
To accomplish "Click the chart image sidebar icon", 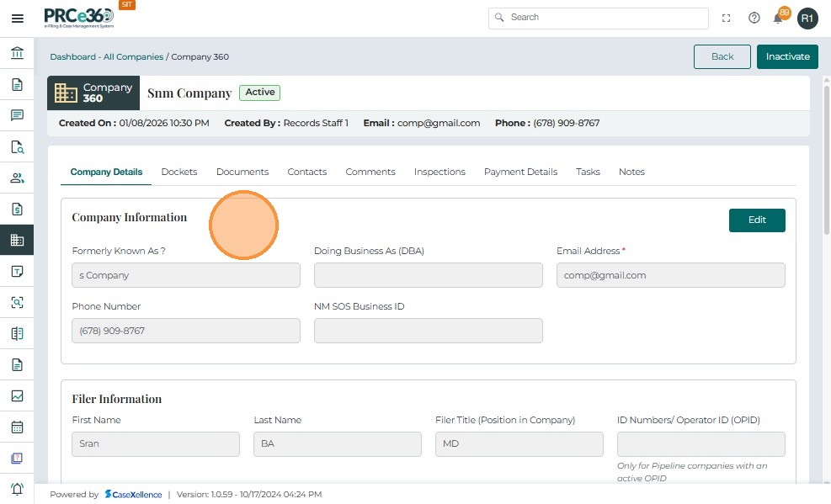I will click(x=17, y=395).
